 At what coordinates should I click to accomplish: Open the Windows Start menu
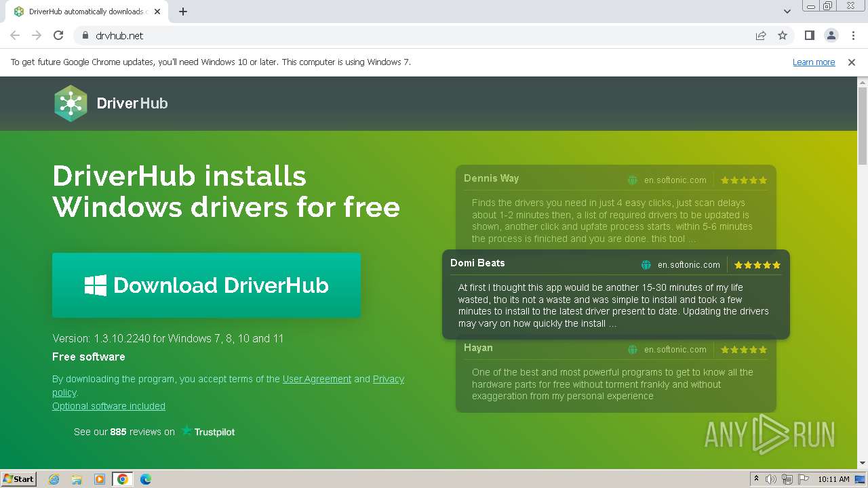coord(18,479)
